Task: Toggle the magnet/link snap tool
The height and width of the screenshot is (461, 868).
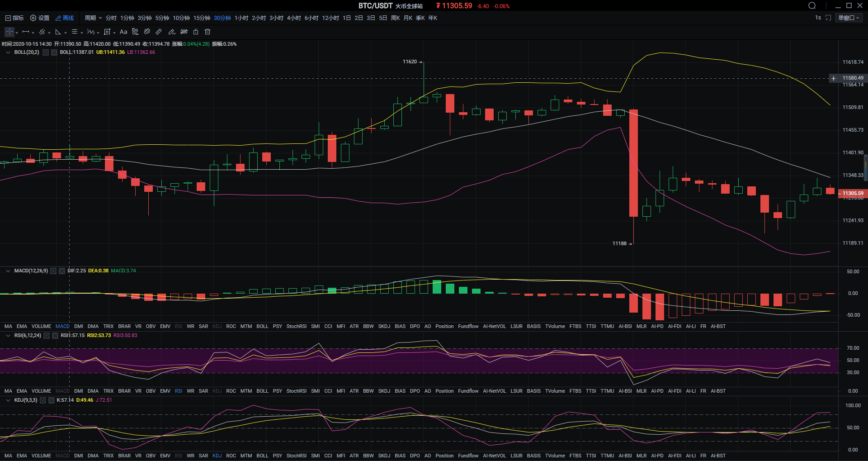Action: click(147, 32)
